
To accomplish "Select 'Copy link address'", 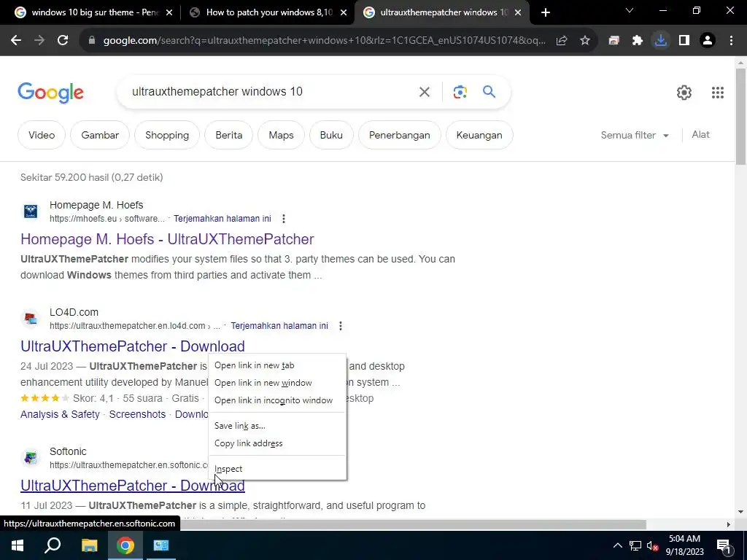I will [277, 443].
